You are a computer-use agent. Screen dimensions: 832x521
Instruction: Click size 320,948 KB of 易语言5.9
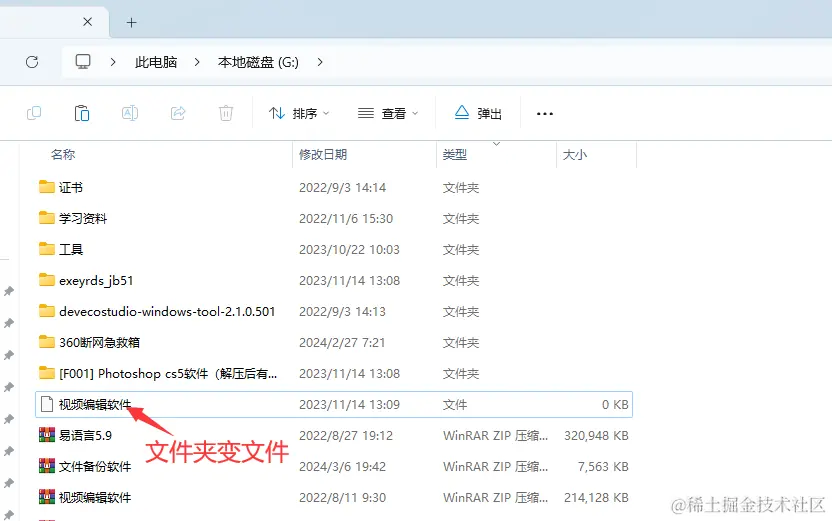596,436
